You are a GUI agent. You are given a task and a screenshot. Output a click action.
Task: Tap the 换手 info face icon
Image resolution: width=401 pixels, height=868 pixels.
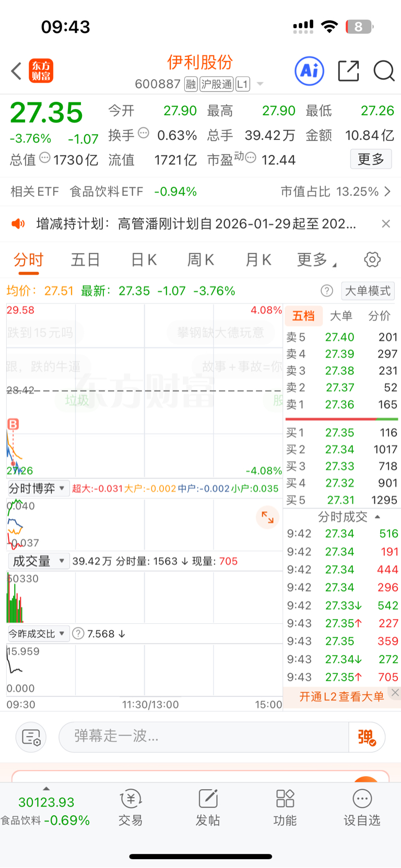click(144, 133)
